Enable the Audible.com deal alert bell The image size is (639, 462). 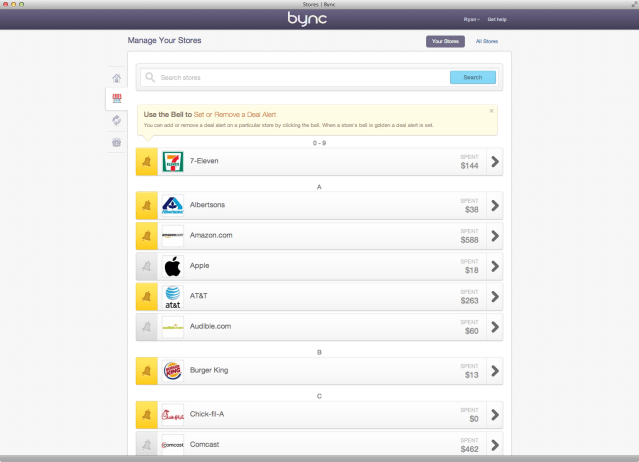coord(147,327)
